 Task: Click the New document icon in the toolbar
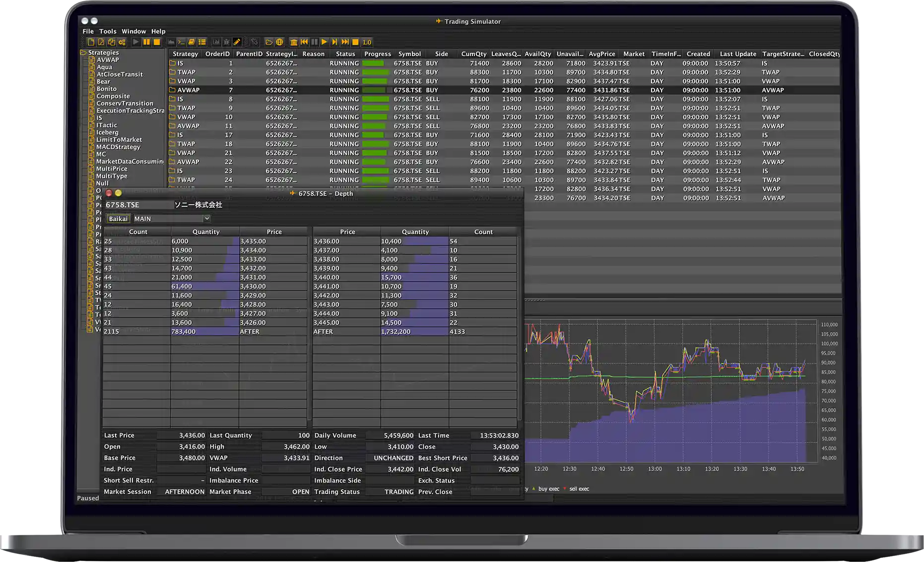[91, 42]
